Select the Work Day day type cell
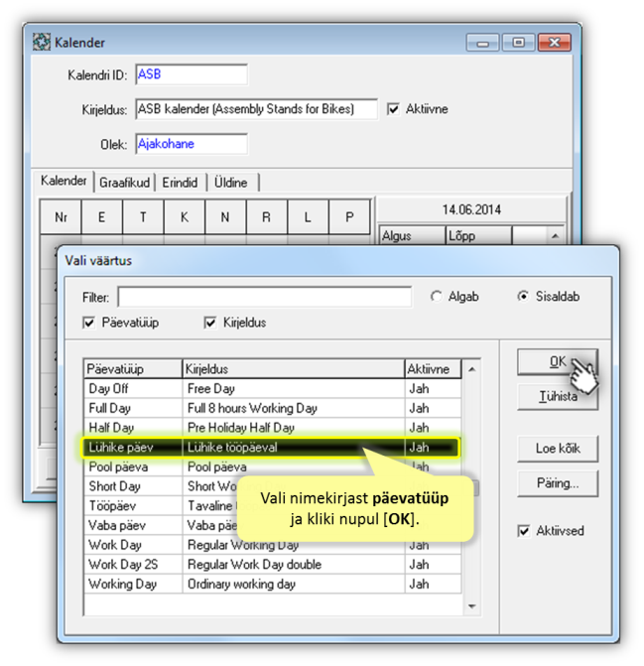This screenshot has height=666, width=644. click(x=133, y=545)
